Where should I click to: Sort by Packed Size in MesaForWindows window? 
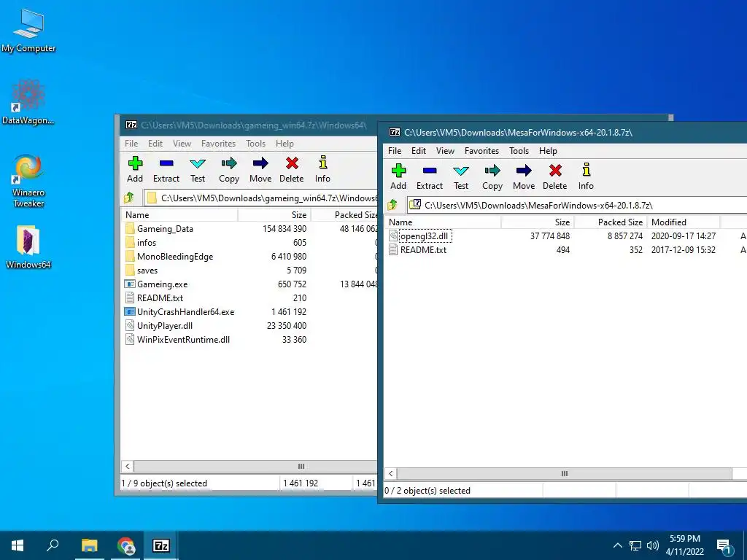coord(611,222)
